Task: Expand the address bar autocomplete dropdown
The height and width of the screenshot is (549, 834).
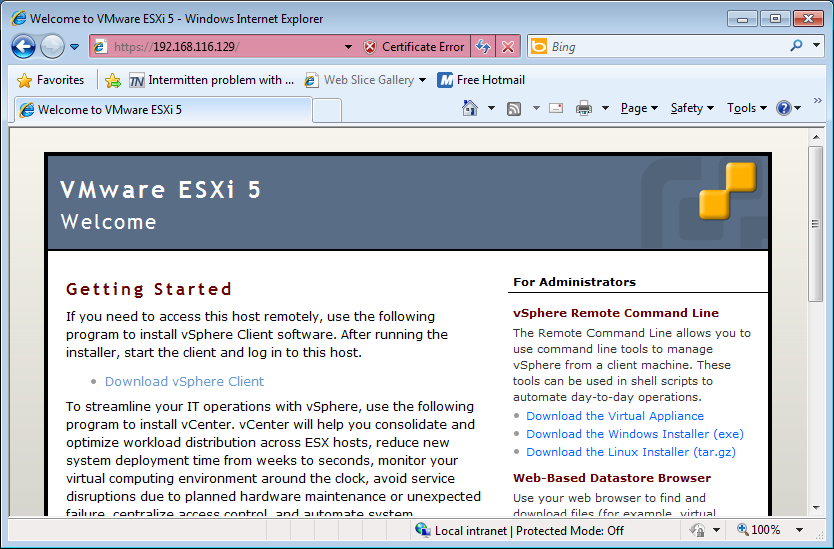Action: pos(348,47)
